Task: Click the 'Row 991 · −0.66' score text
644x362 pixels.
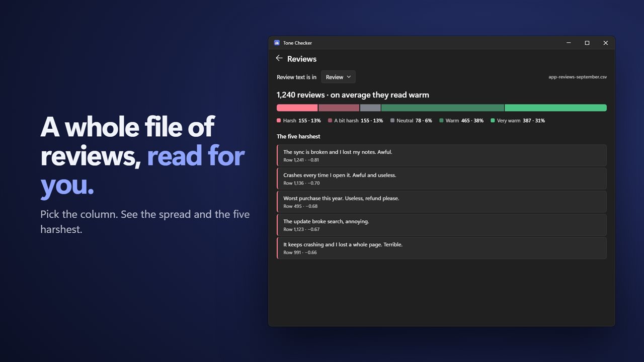Action: tap(300, 252)
